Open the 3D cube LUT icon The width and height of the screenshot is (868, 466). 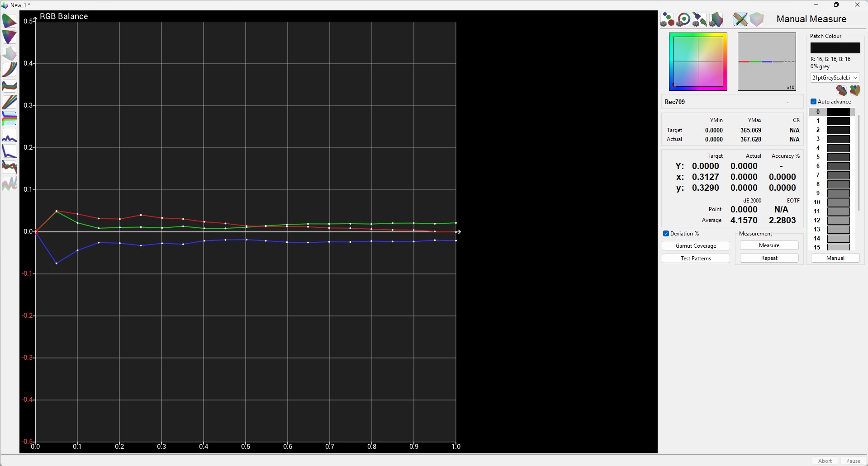[x=757, y=19]
